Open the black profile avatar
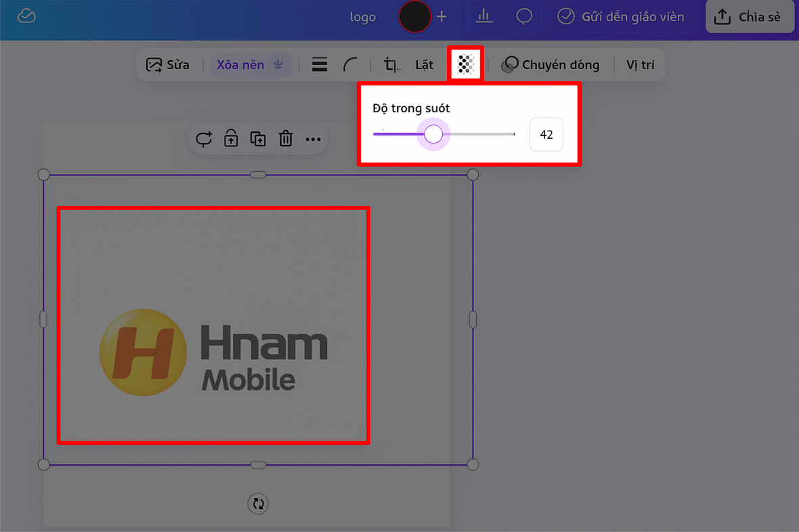The height and width of the screenshot is (532, 799). 415,16
